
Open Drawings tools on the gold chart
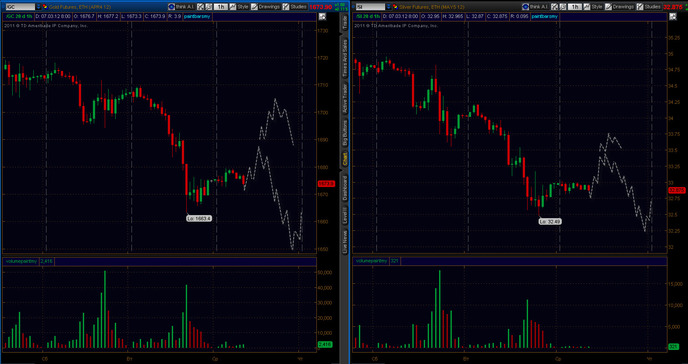point(266,7)
